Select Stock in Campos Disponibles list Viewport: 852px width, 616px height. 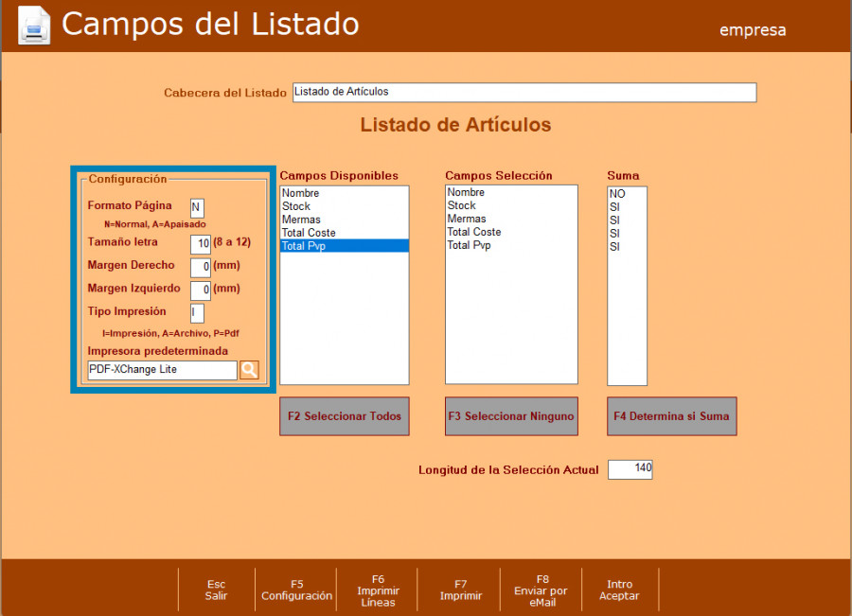click(296, 206)
